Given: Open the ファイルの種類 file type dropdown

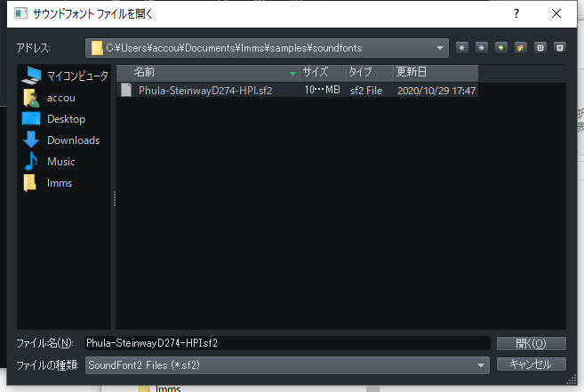Looking at the screenshot, I should click(287, 365).
